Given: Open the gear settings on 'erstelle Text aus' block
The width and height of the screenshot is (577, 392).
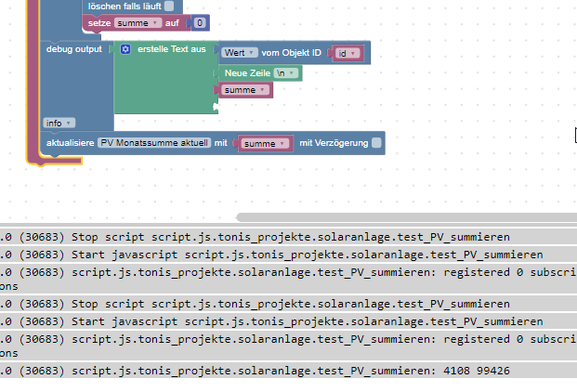Looking at the screenshot, I should tap(125, 49).
